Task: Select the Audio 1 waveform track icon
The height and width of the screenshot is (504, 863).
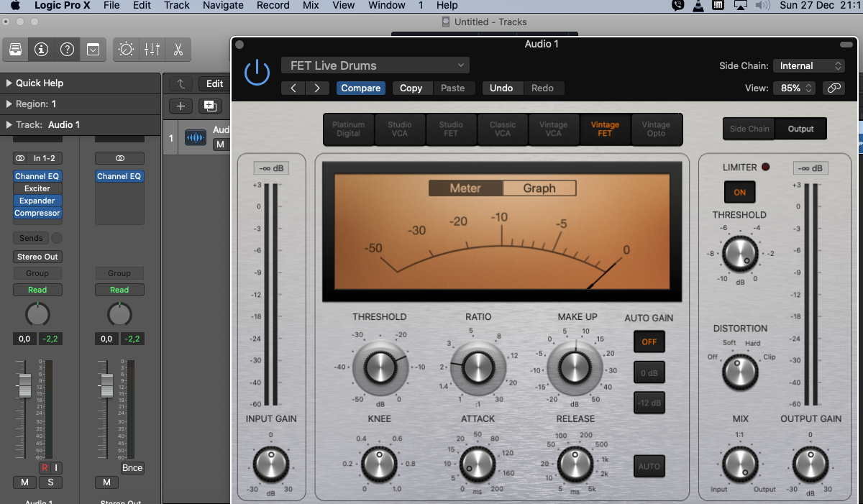Action: coord(196,137)
